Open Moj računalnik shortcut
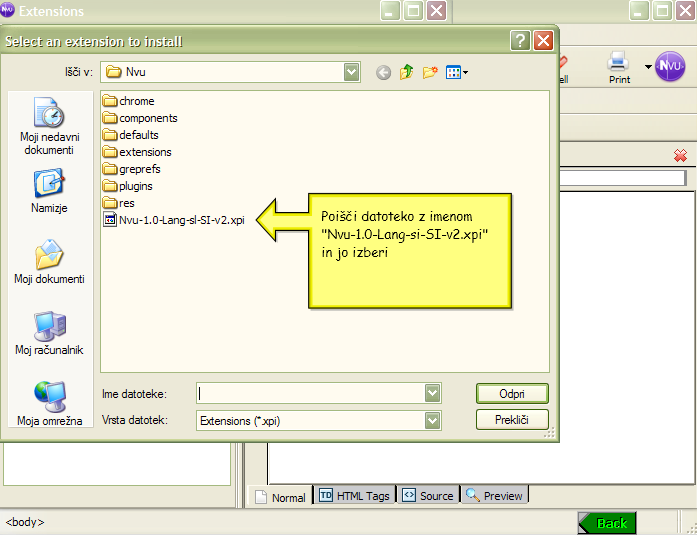This screenshot has width=697, height=535. (49, 334)
